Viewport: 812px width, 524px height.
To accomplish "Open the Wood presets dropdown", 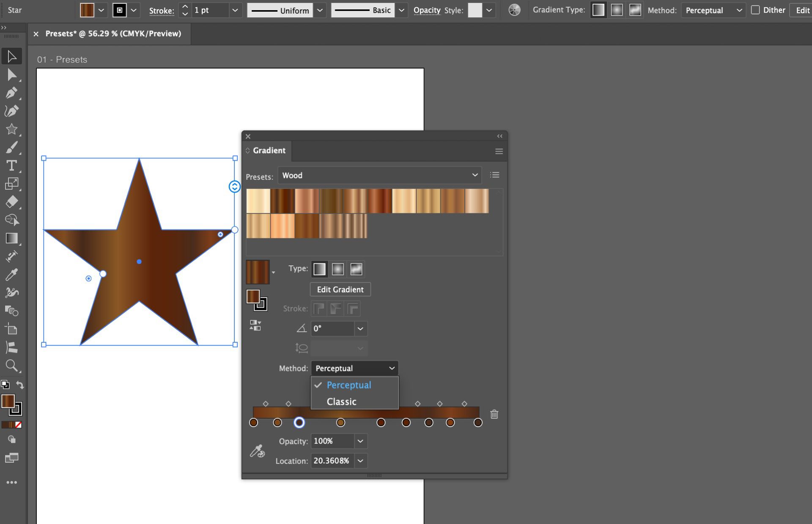I will click(379, 175).
